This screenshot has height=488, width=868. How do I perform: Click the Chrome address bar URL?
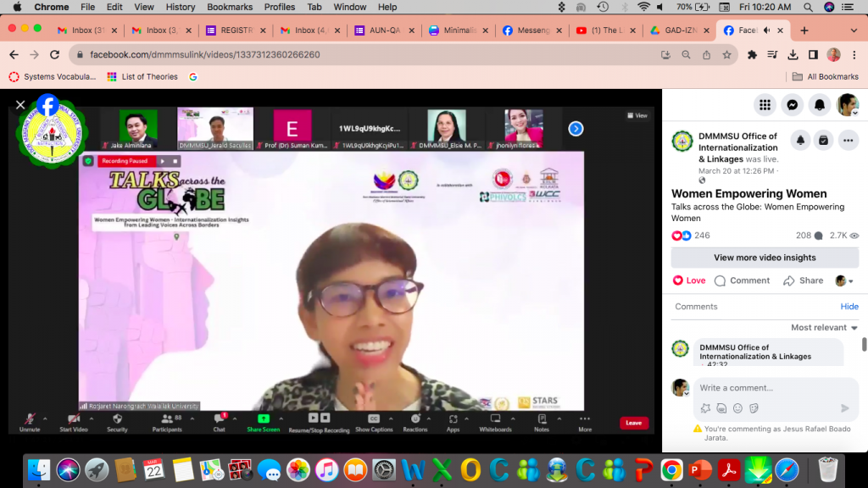click(205, 55)
